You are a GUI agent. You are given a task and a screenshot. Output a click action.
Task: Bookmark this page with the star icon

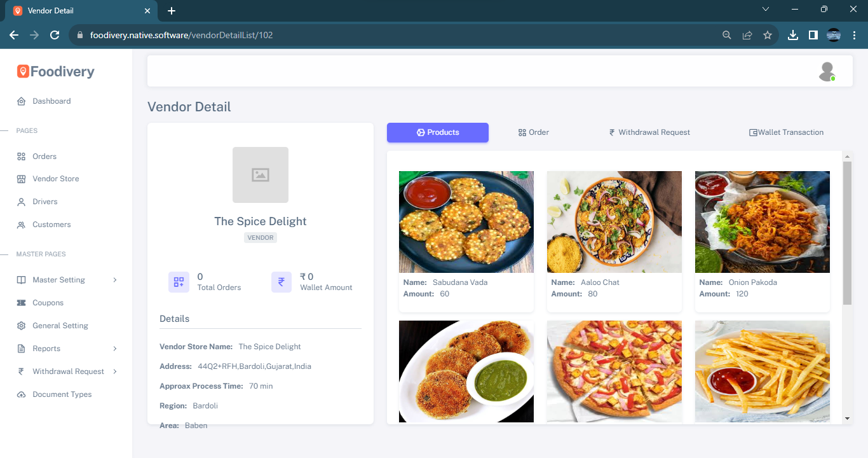[x=768, y=36]
